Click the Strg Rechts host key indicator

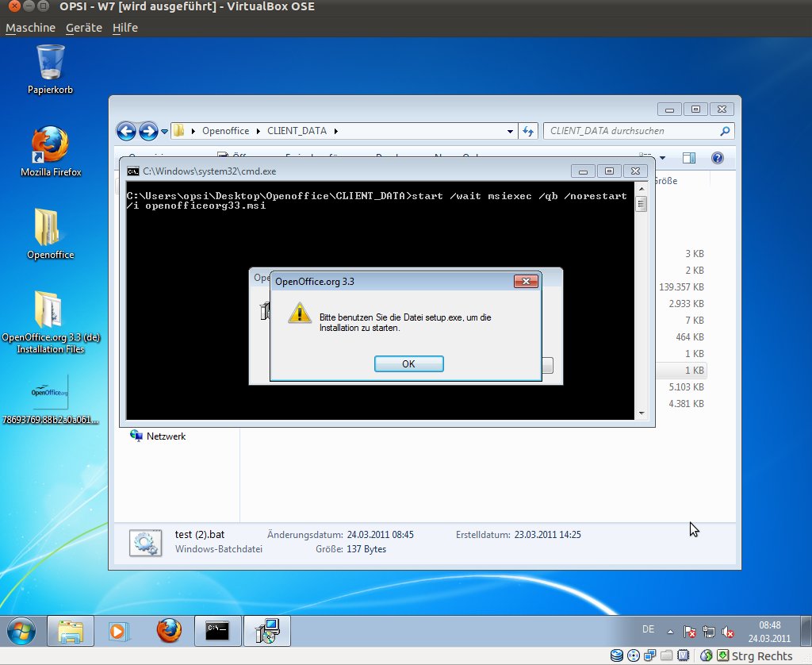point(762,656)
